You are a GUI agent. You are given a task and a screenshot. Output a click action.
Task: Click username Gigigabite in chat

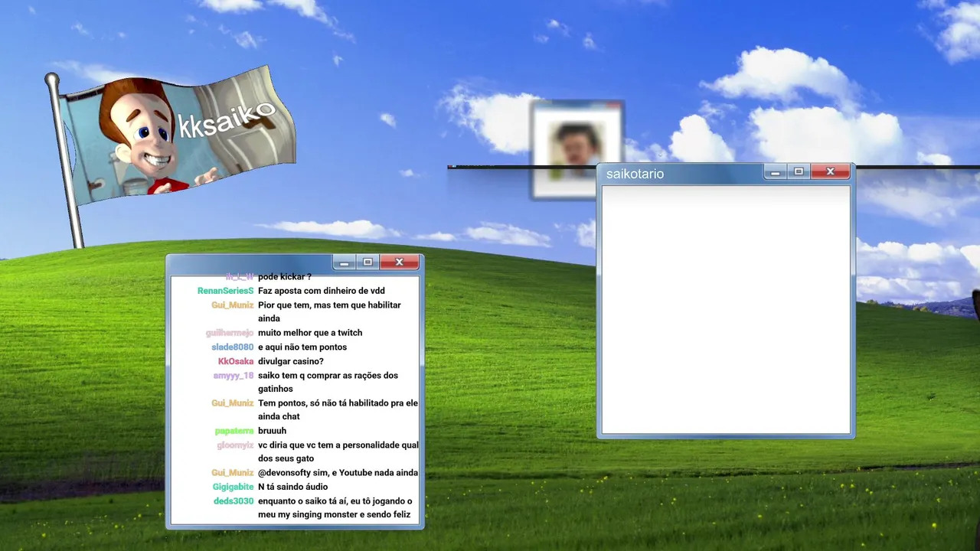click(x=233, y=487)
